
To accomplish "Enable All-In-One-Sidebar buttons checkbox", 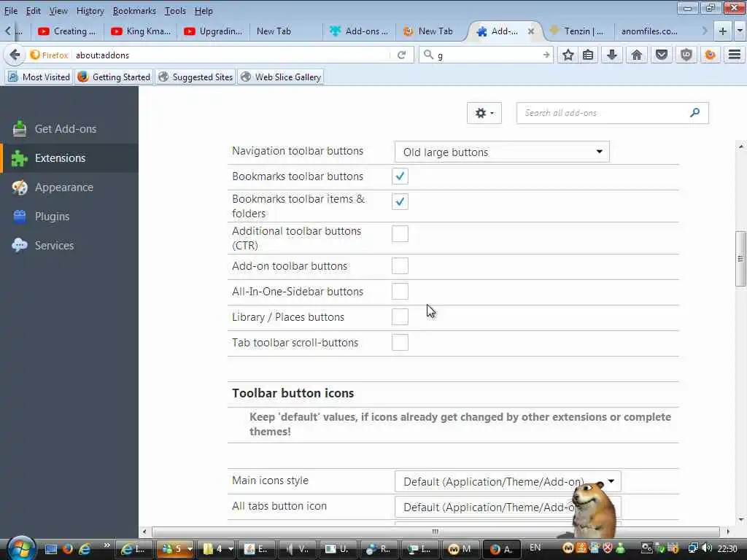I will click(x=400, y=292).
